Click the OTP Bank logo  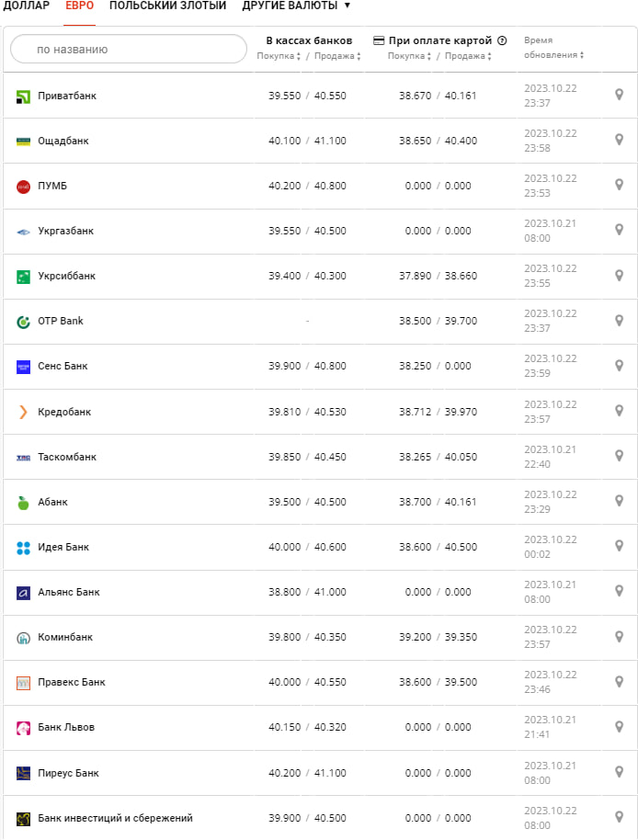[x=24, y=322]
